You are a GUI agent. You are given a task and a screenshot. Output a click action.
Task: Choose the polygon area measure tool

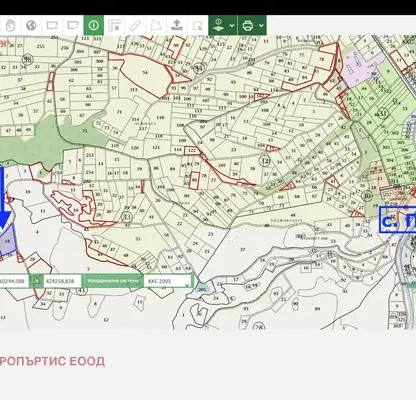(156, 25)
